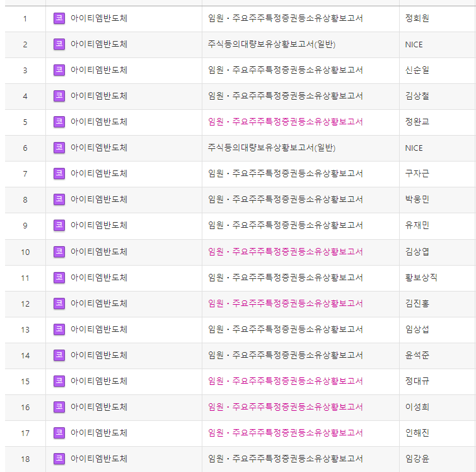Screen dimensions: 476x472
Task: Click company name 아이티엠반도체 in row 18
Action: click(99, 458)
